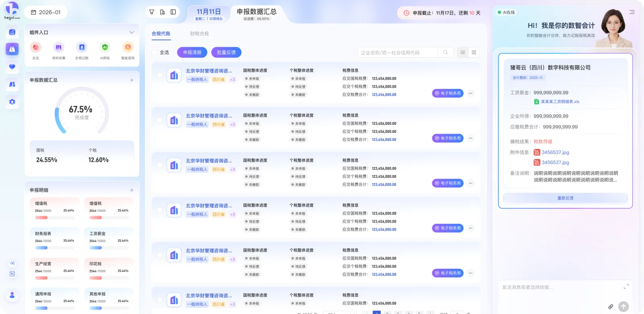The height and width of the screenshot is (314, 644).
Task: Select the 11月11日 header tab
Action: 208,14
